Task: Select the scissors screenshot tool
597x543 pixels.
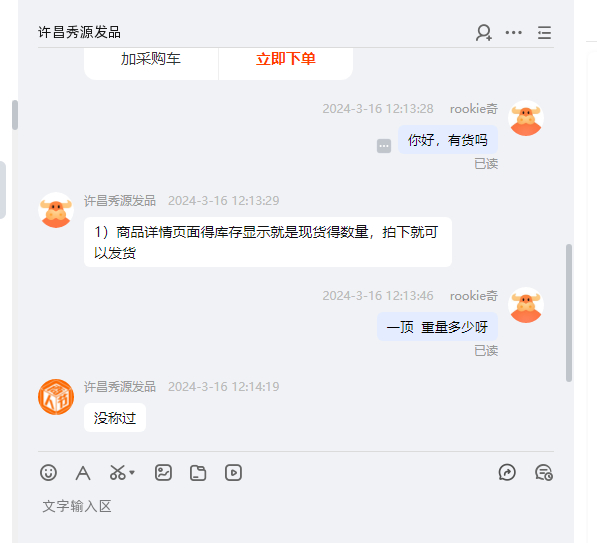Action: pos(118,473)
